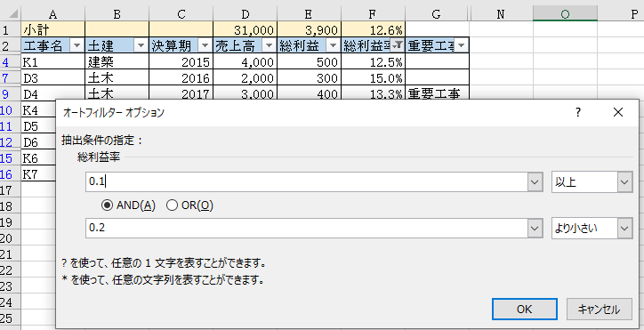This screenshot has height=330, width=644.
Task: Click cell 500 in 総利益 column
Action: coord(310,62)
